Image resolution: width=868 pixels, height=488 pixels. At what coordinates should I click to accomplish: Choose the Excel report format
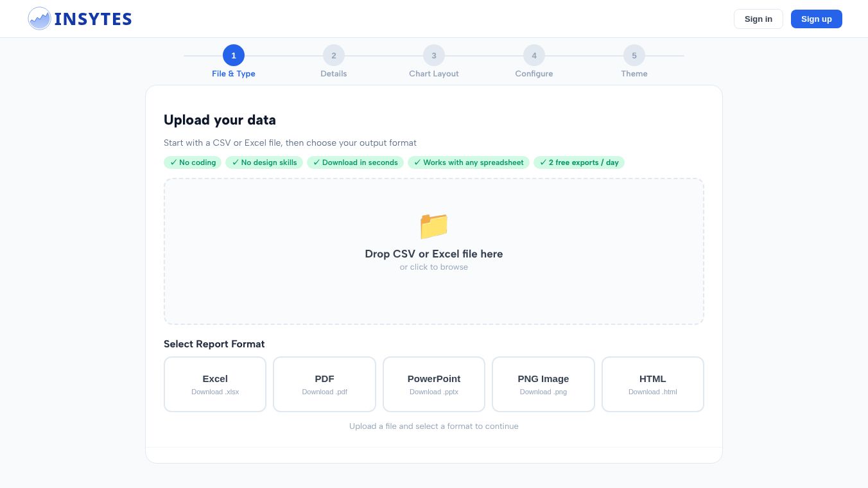click(215, 384)
